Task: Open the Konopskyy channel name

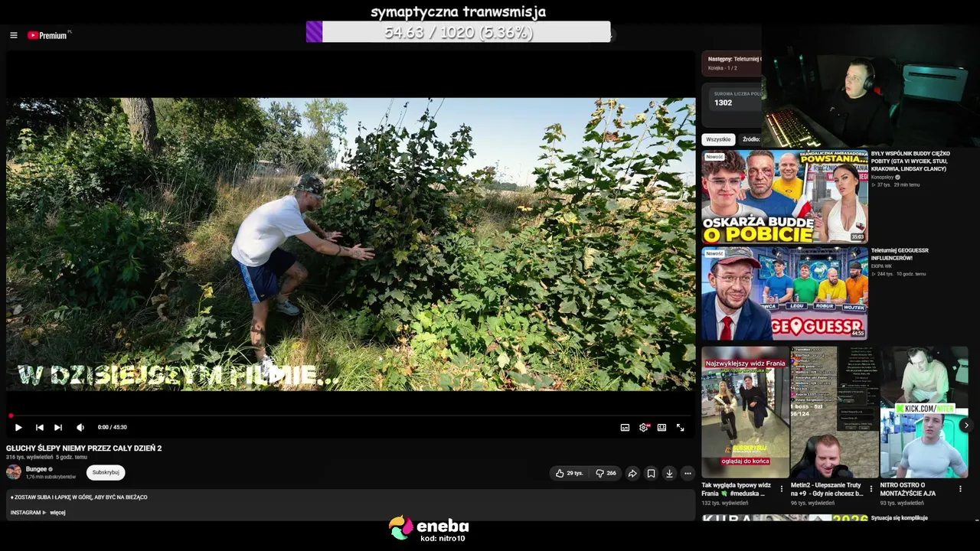Action: pyautogui.click(x=884, y=178)
